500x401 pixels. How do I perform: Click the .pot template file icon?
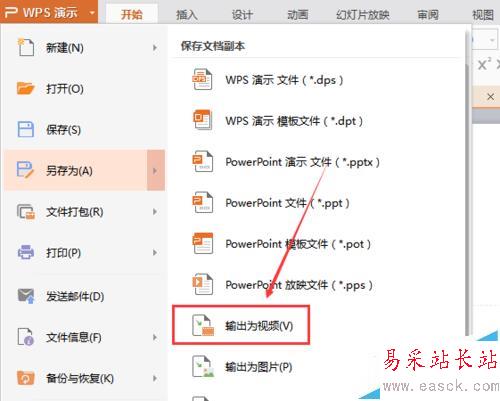click(x=202, y=243)
